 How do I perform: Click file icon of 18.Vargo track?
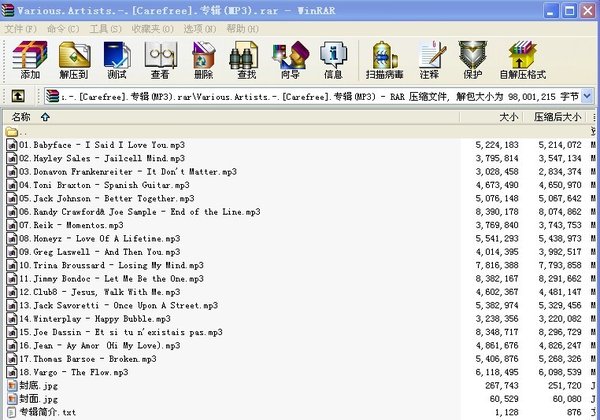(12, 372)
